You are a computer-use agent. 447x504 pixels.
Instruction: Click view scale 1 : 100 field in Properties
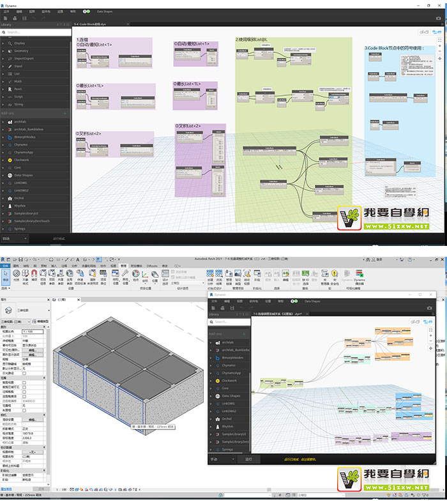[33, 332]
